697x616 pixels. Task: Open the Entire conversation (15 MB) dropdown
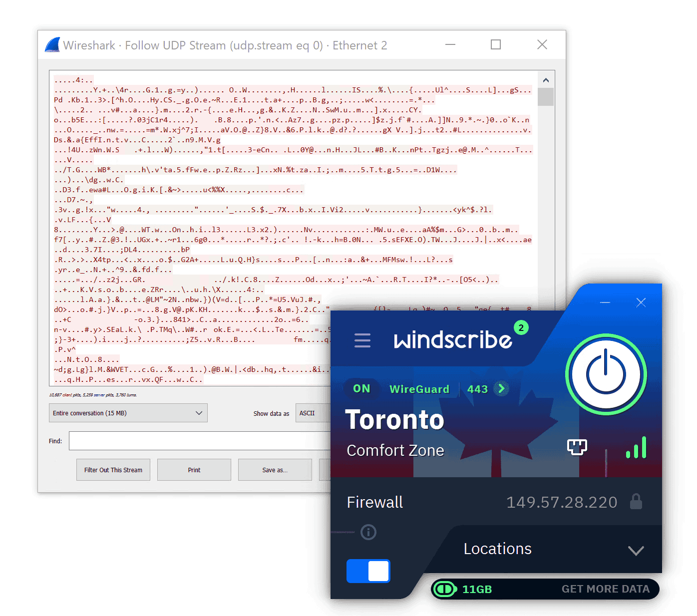(128, 413)
